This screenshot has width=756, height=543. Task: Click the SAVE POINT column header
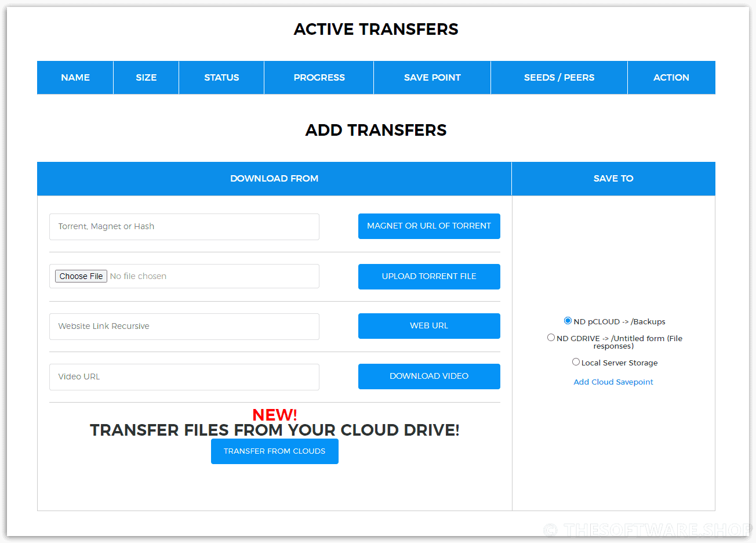432,78
